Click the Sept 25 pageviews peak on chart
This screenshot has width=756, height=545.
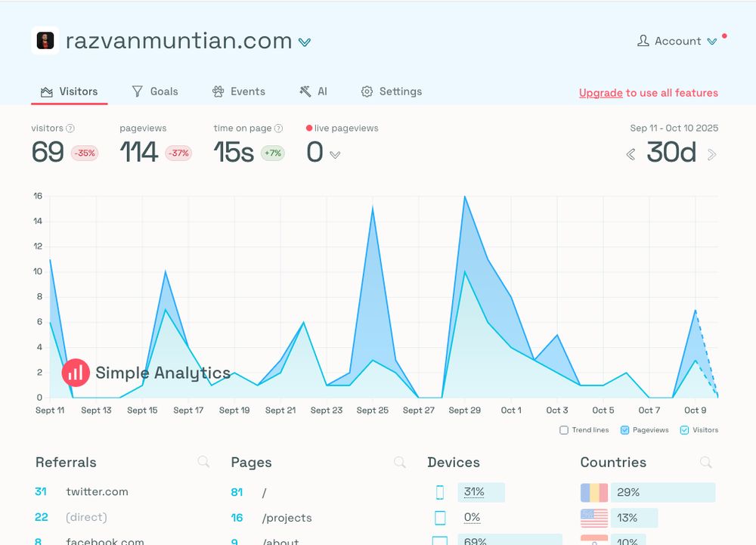(373, 208)
